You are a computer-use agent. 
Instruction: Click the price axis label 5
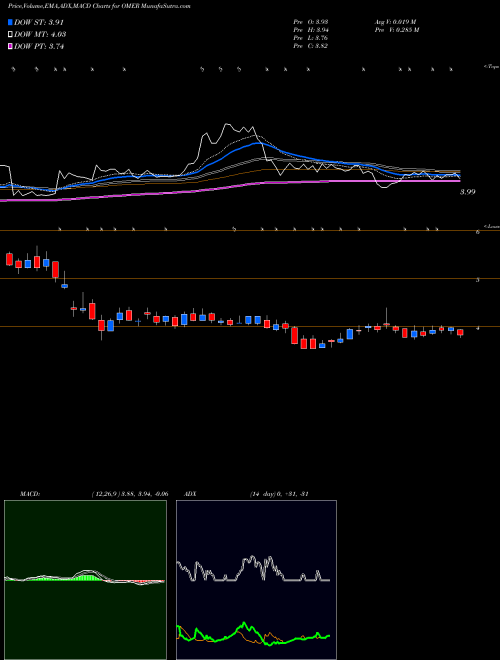coord(478,279)
